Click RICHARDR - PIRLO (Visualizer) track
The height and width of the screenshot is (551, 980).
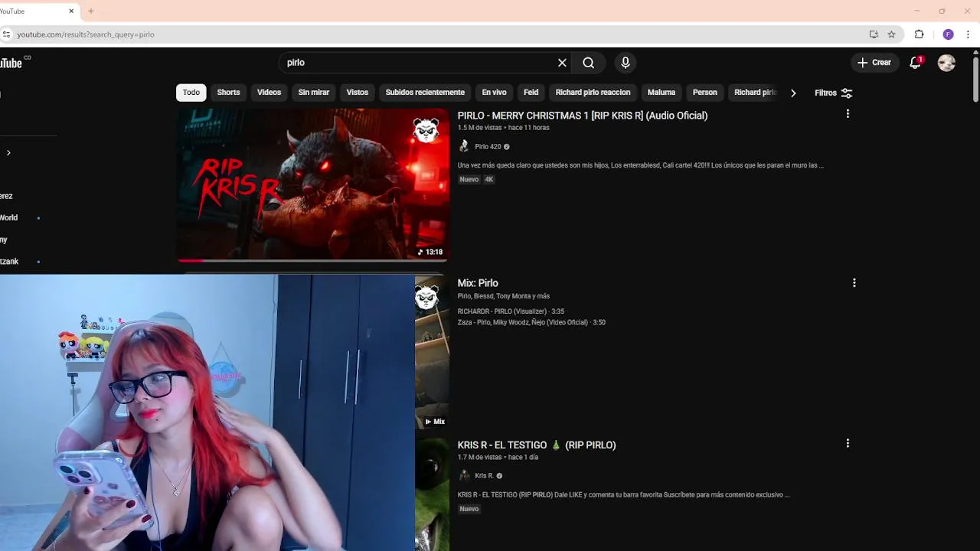pyautogui.click(x=511, y=311)
